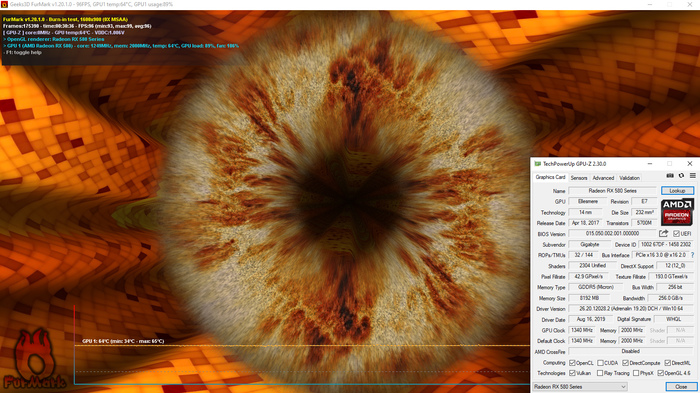This screenshot has height=393, width=700.
Task: Click the GPU field showing Ellesmere
Action: coord(588,201)
